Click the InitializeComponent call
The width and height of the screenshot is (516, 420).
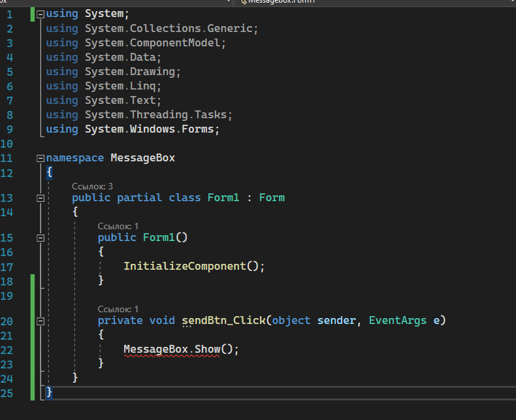pyautogui.click(x=184, y=266)
